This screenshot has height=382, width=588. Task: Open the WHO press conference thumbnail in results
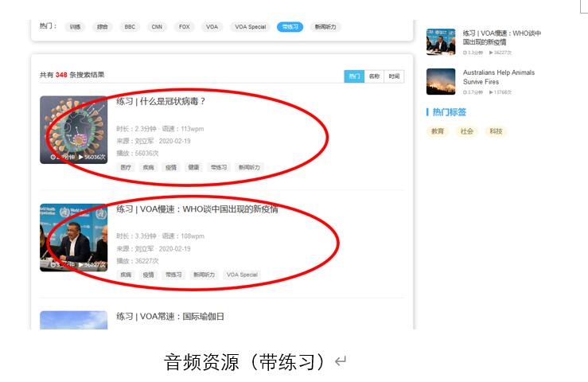[x=73, y=237]
